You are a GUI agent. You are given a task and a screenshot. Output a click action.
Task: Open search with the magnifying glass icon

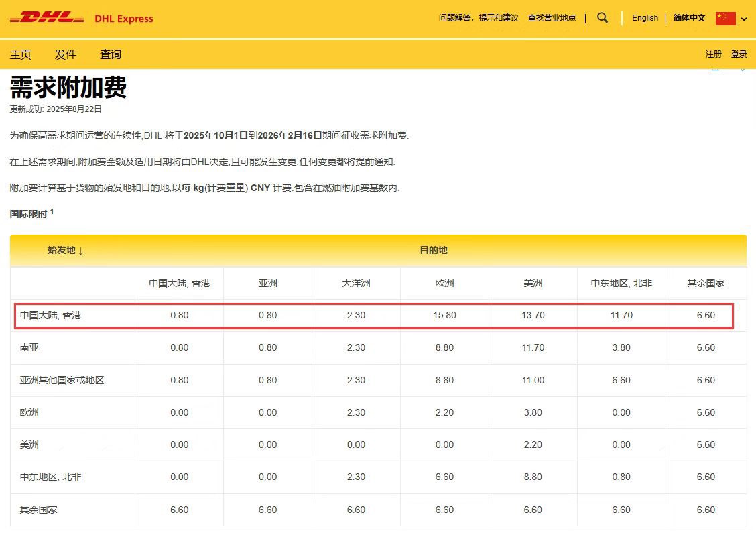pos(602,18)
